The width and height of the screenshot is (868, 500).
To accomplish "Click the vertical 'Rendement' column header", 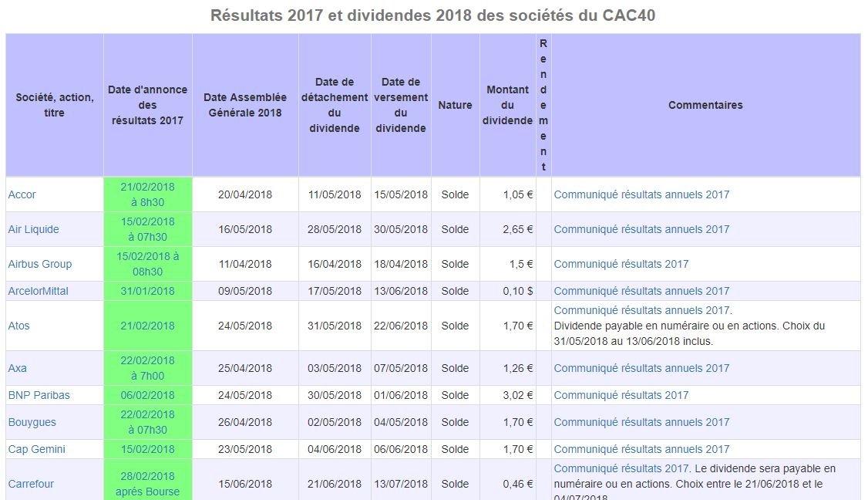I will (x=543, y=105).
